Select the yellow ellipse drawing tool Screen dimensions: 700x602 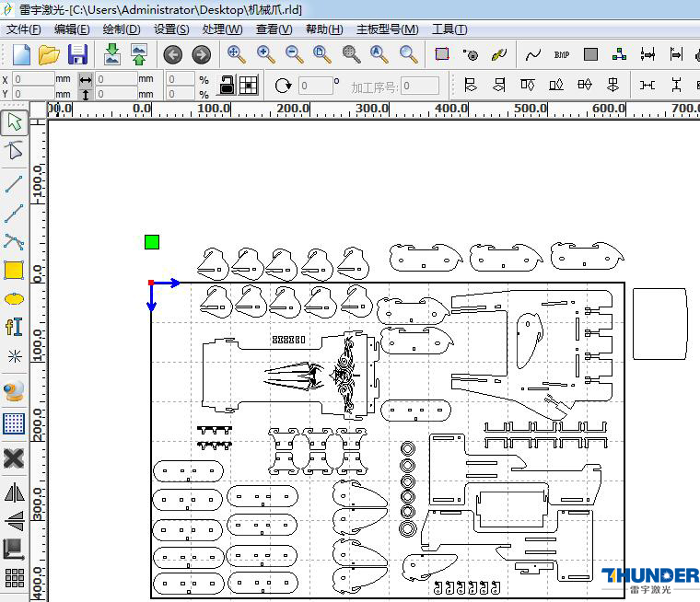pos(15,299)
